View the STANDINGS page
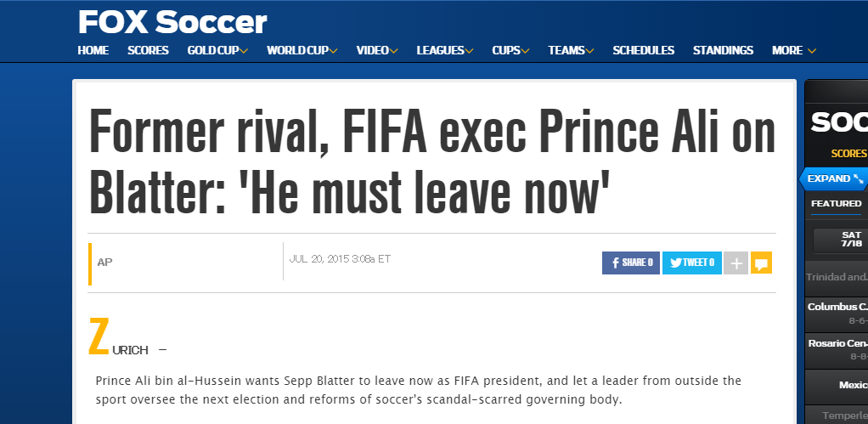 click(x=723, y=50)
